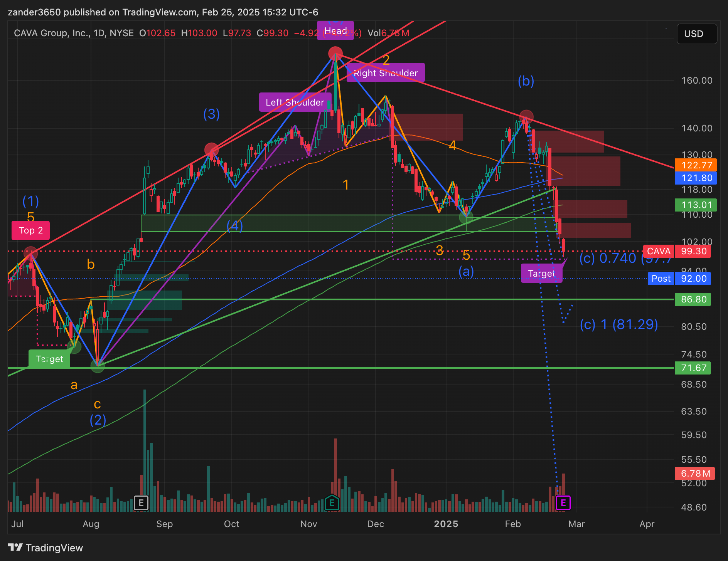Click the green Target label near August
This screenshot has width=728, height=561.
49,359
